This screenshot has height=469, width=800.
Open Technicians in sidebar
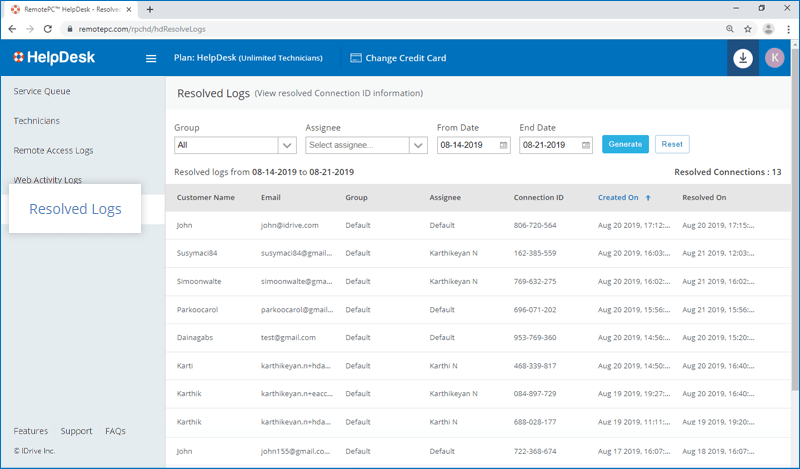click(36, 121)
